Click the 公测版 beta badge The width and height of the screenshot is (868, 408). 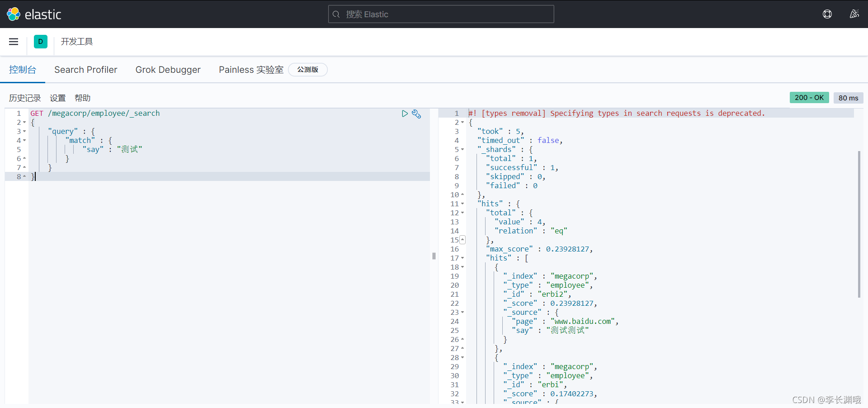click(308, 70)
